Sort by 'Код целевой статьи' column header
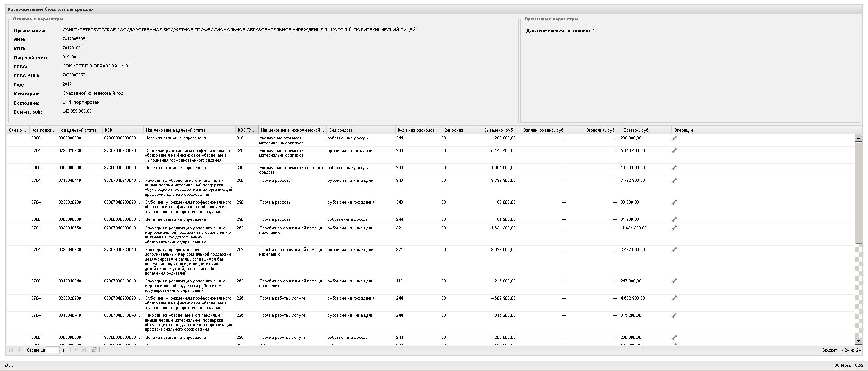This screenshot has width=868, height=371. 80,130
